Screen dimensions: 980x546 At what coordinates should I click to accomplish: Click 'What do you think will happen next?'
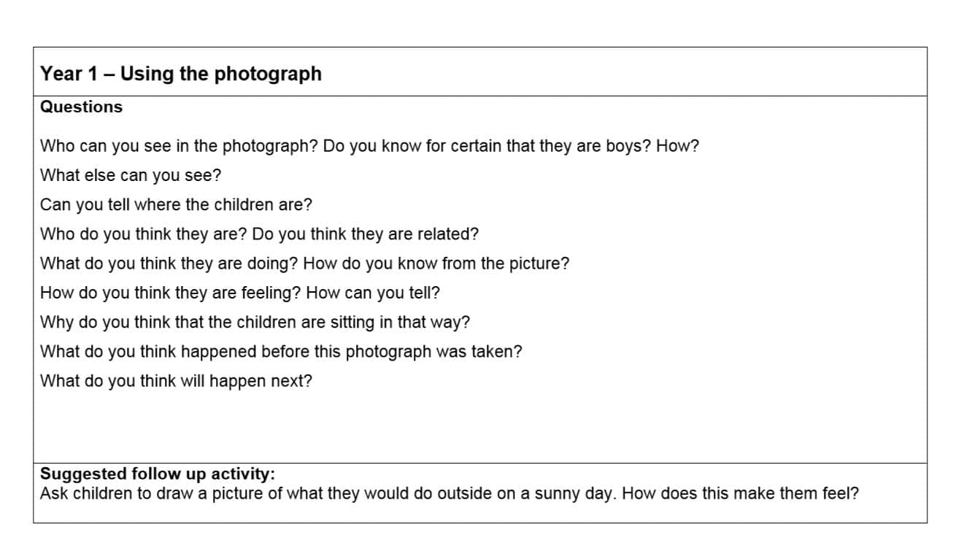pyautogui.click(x=176, y=381)
